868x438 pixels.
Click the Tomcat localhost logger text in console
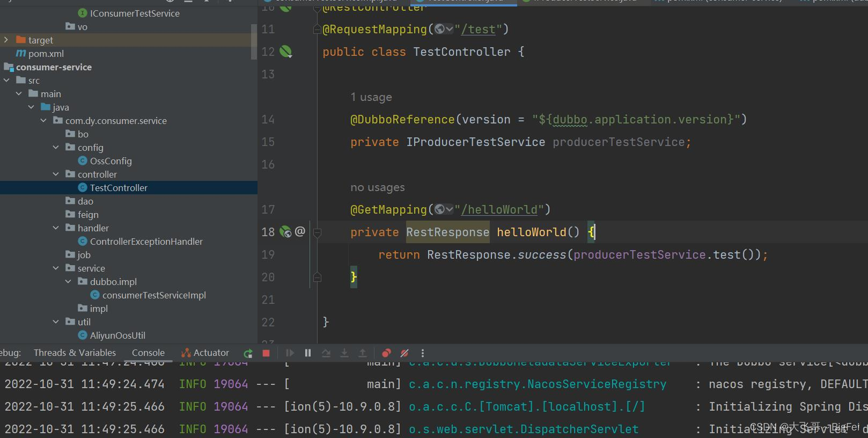point(527,406)
